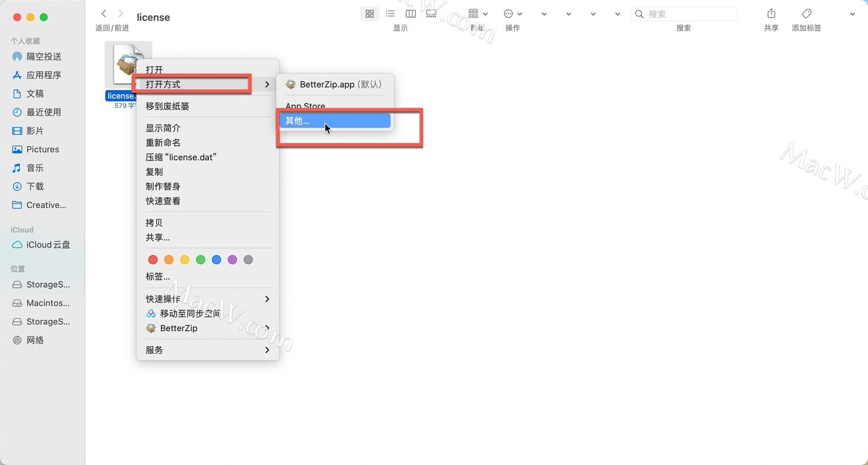Choose 快速查看 in context menu
The image size is (868, 465).
click(207, 201)
